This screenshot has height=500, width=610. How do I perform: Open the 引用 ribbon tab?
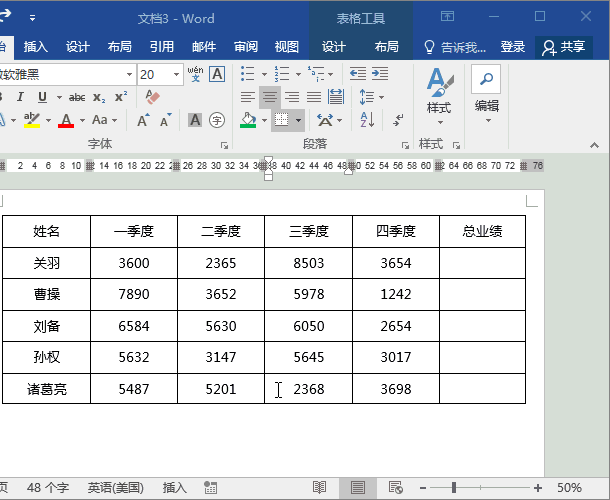click(x=161, y=47)
